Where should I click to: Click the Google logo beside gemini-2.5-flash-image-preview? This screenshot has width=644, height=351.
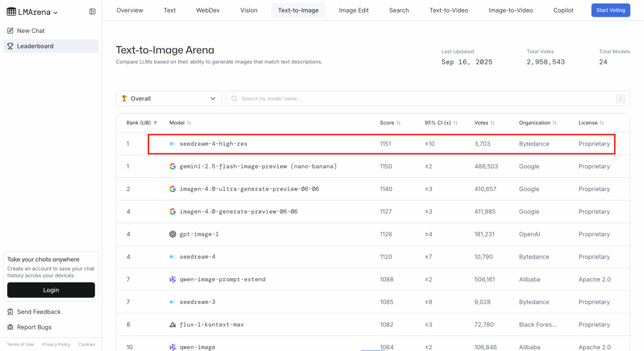tap(173, 167)
